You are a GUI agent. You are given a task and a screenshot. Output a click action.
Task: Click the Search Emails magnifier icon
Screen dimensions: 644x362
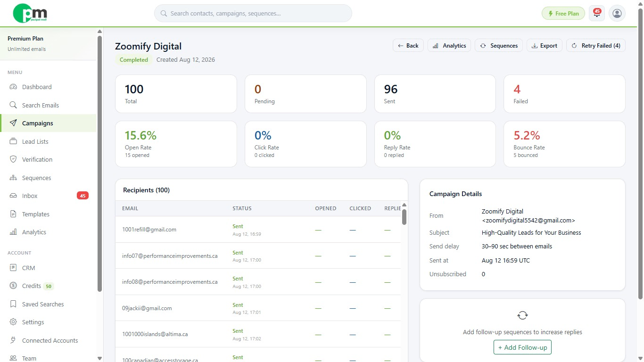pyautogui.click(x=13, y=105)
